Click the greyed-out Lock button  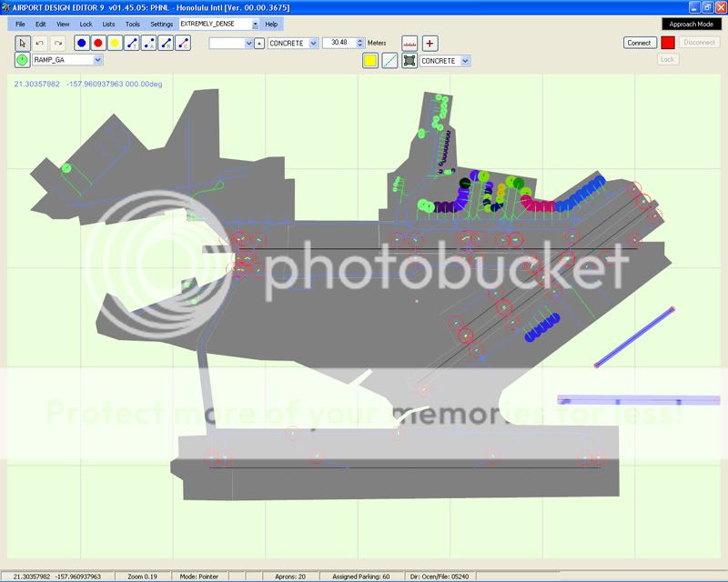tap(667, 59)
